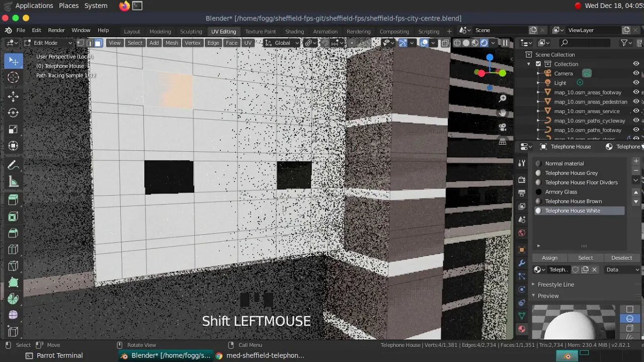Click the viewport zoom magnifier icon

pos(502,99)
